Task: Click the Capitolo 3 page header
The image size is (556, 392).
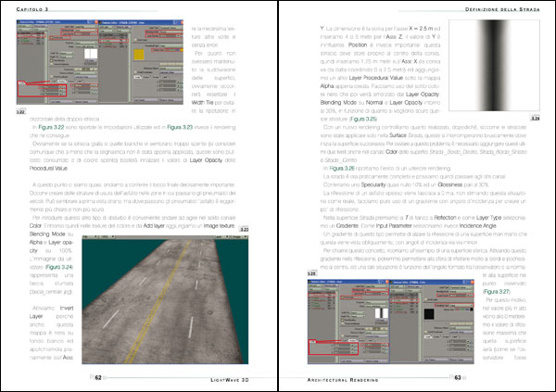Action: pos(32,9)
